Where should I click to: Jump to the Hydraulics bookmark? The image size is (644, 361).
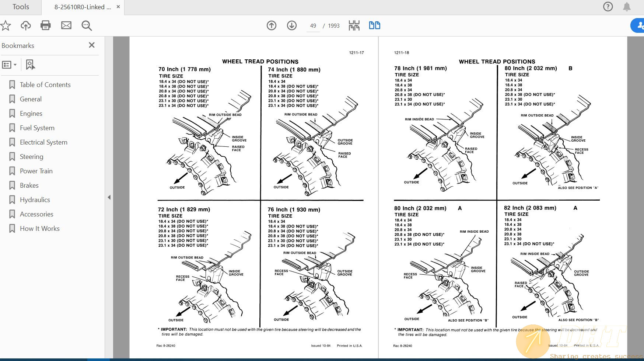[35, 200]
